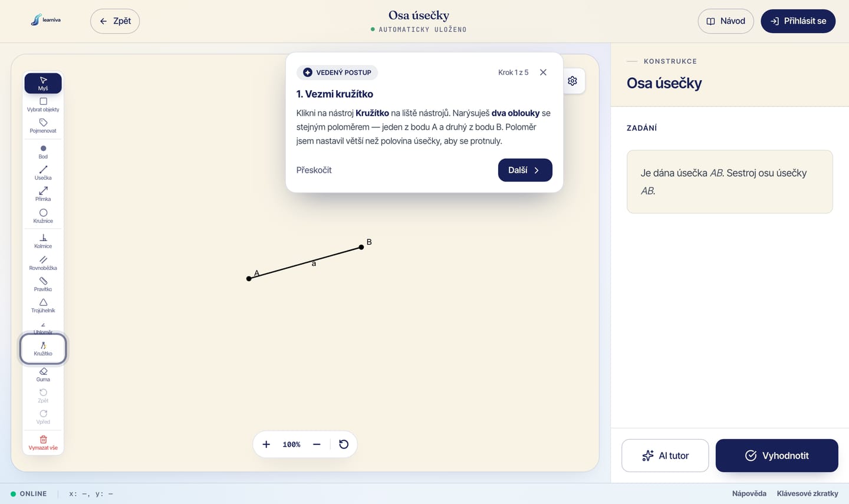Click the "Krok 1 z 5" step counter

click(514, 73)
